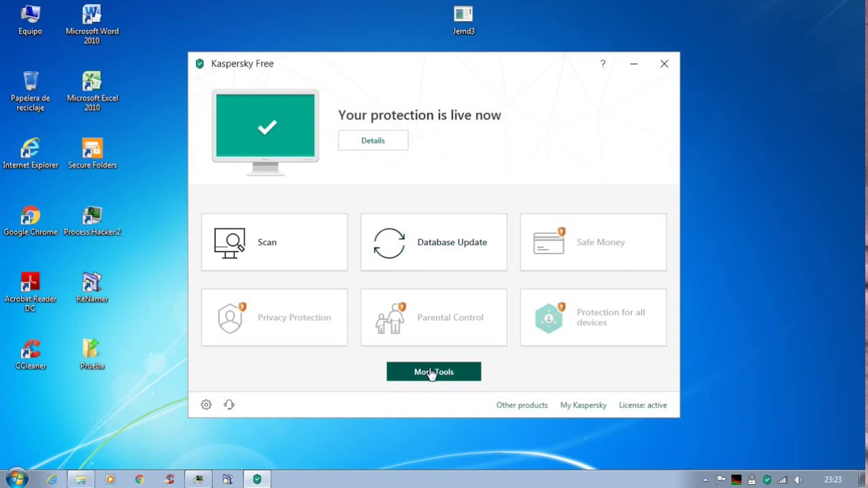
Task: Select the Papelera de reciclaje icon
Action: click(x=31, y=91)
